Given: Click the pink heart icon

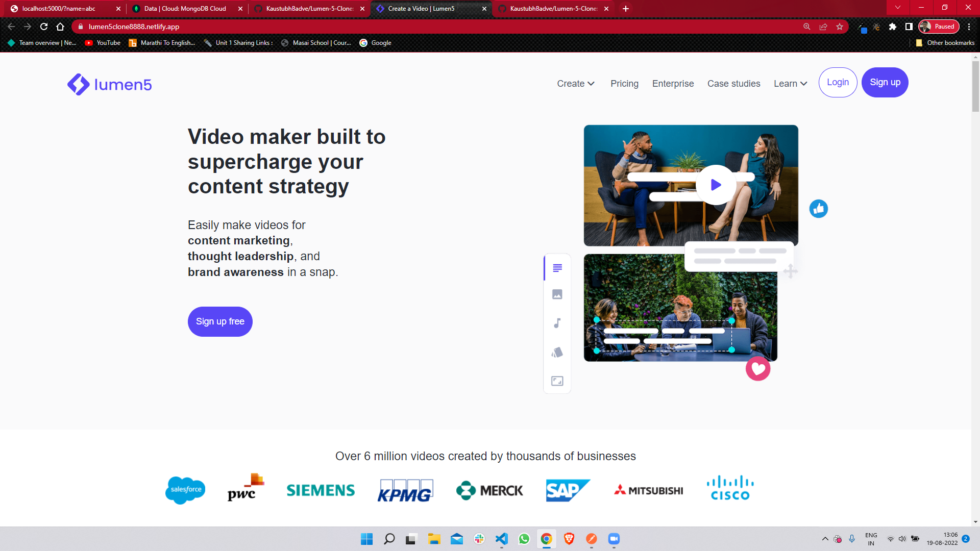Looking at the screenshot, I should (x=758, y=368).
